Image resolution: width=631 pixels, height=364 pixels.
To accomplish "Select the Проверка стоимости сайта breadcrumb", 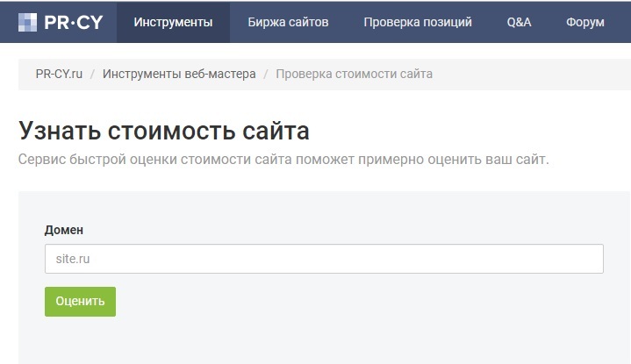I will (355, 74).
